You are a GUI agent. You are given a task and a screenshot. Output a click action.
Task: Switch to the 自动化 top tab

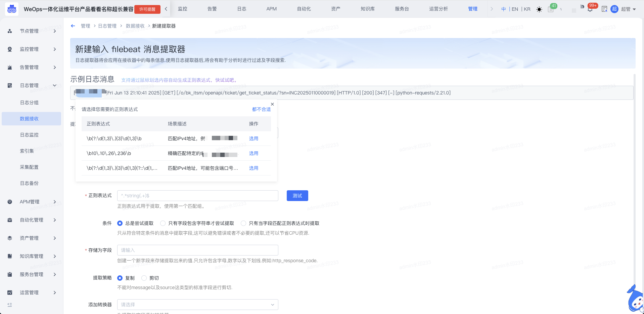[x=304, y=9]
